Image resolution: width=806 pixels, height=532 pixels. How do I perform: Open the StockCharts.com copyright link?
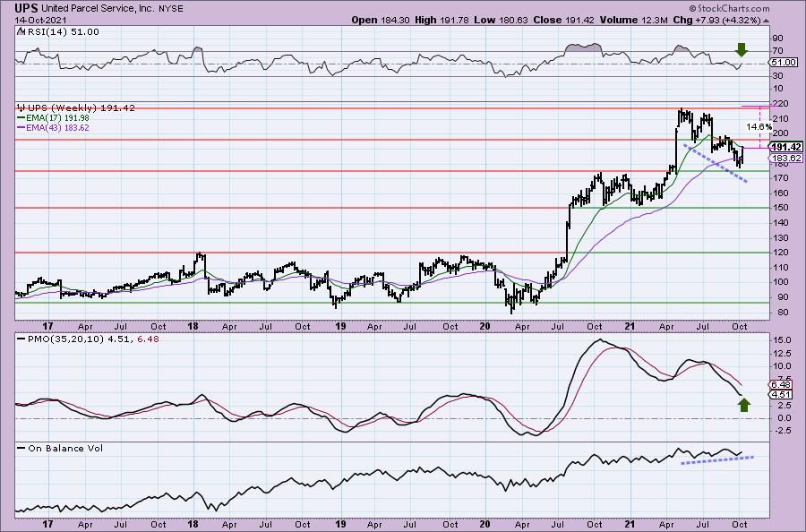click(x=729, y=8)
